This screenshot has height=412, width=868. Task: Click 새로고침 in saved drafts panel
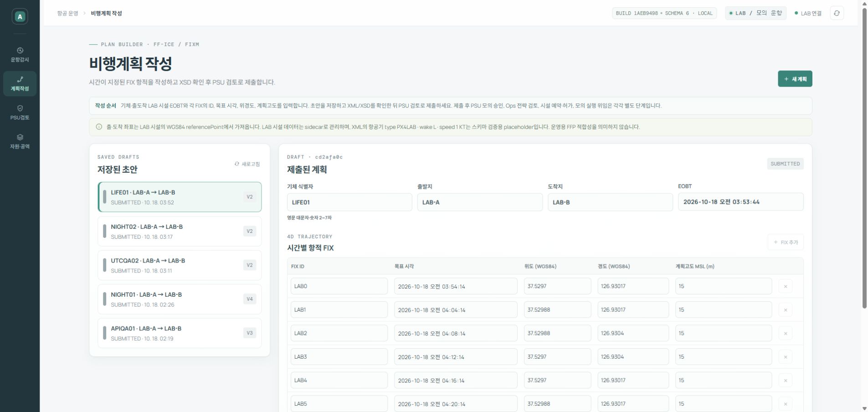pyautogui.click(x=247, y=164)
